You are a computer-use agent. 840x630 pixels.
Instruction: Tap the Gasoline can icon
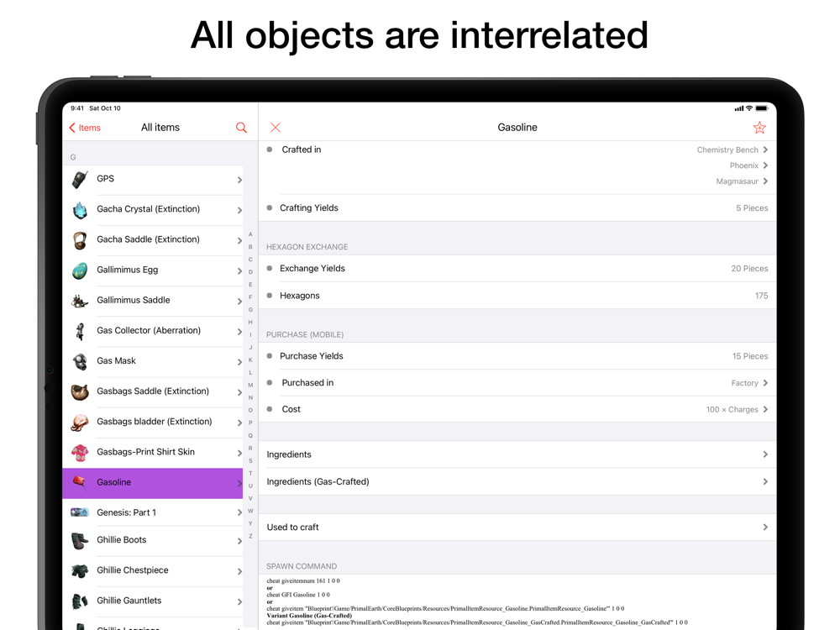point(80,483)
